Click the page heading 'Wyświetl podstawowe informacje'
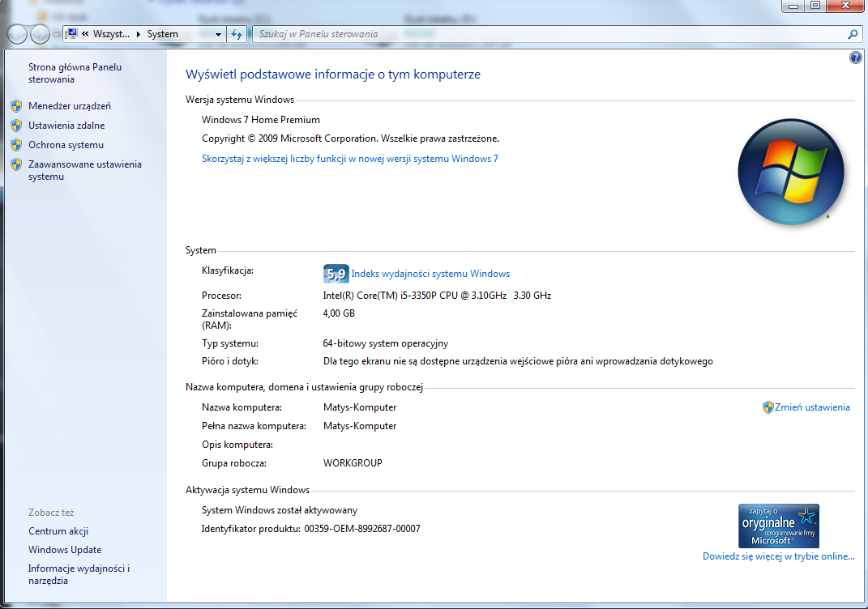Viewport: 868px width, 609px height. [x=333, y=75]
